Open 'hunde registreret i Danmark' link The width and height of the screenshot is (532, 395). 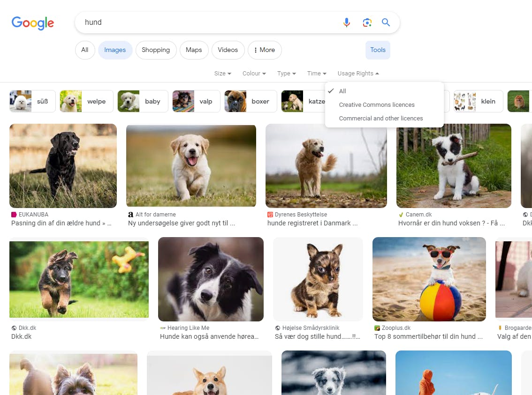click(x=312, y=223)
